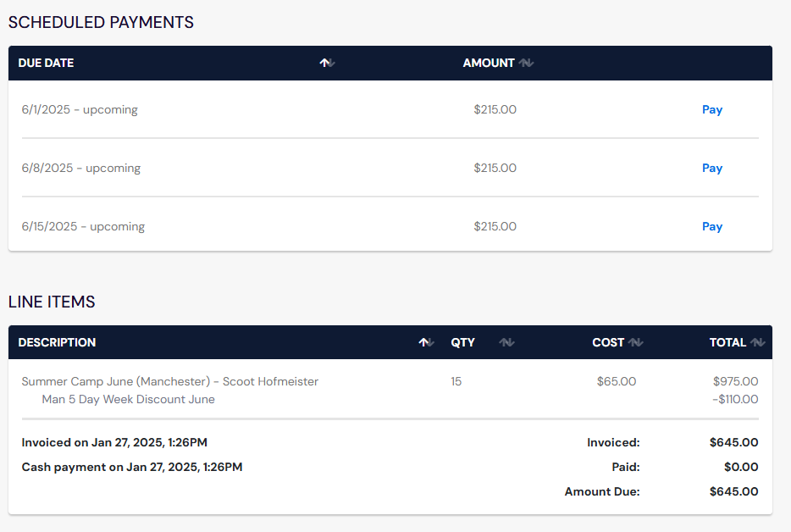Select the DUE DATE column header
This screenshot has width=791, height=532.
coord(46,63)
